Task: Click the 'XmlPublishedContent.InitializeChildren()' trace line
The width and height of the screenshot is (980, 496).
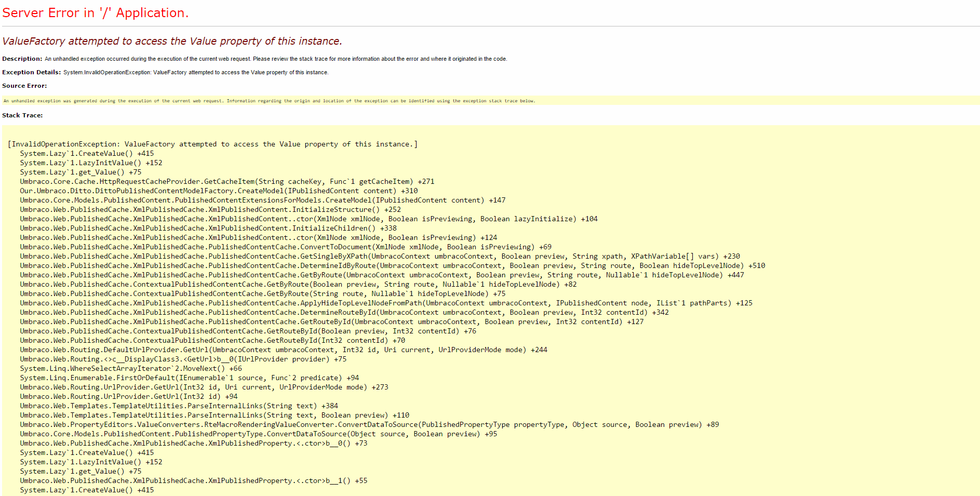Action: point(208,229)
